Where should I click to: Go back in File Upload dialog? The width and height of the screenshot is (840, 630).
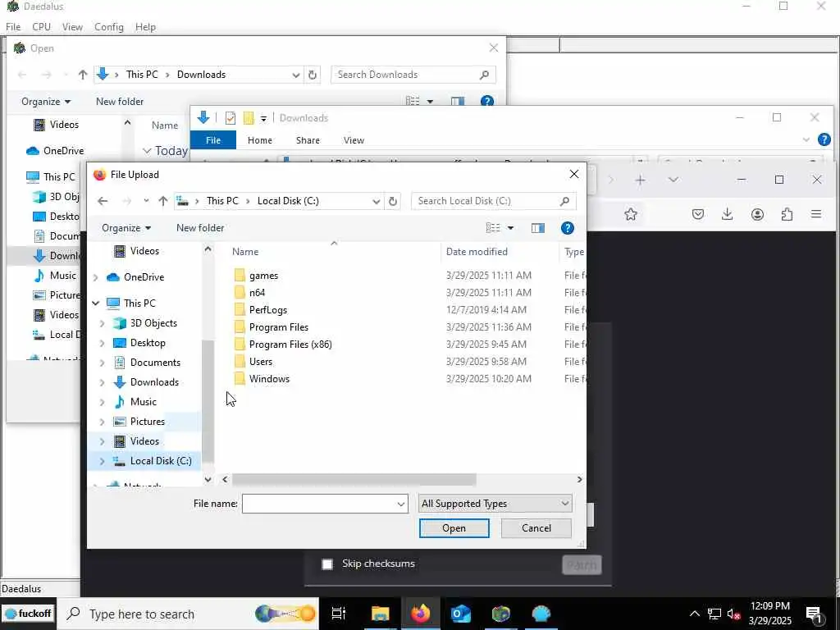103,201
